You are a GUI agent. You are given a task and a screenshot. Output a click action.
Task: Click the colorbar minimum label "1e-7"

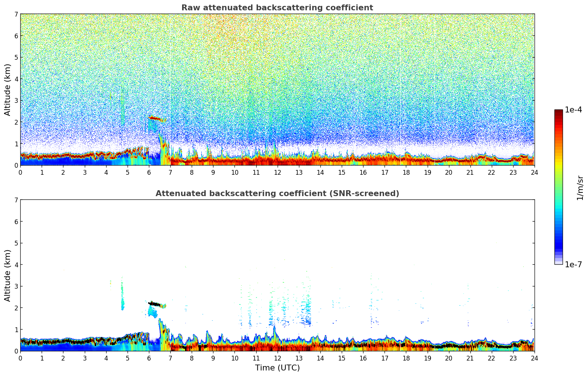[573, 264]
